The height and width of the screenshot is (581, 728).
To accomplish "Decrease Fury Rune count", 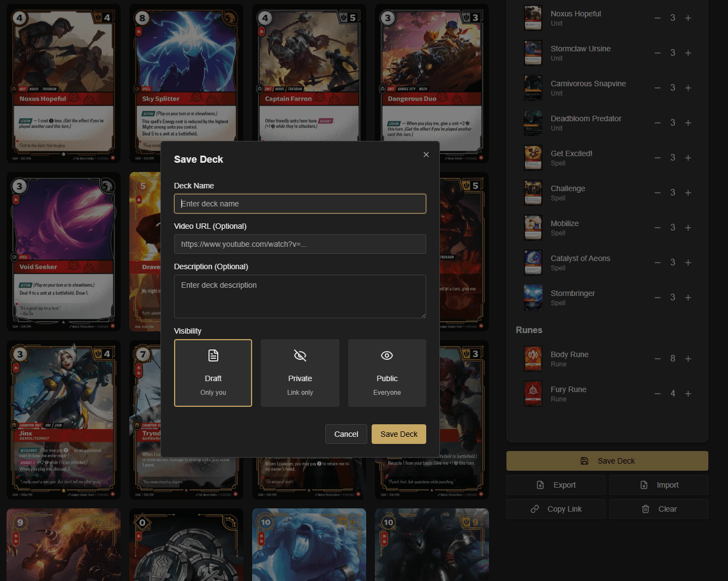I will click(x=658, y=394).
